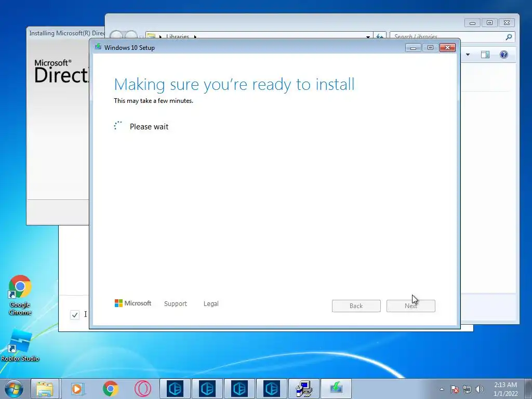Maximize the Explorer Libraries window
This screenshot has height=399, width=532.
489,23
